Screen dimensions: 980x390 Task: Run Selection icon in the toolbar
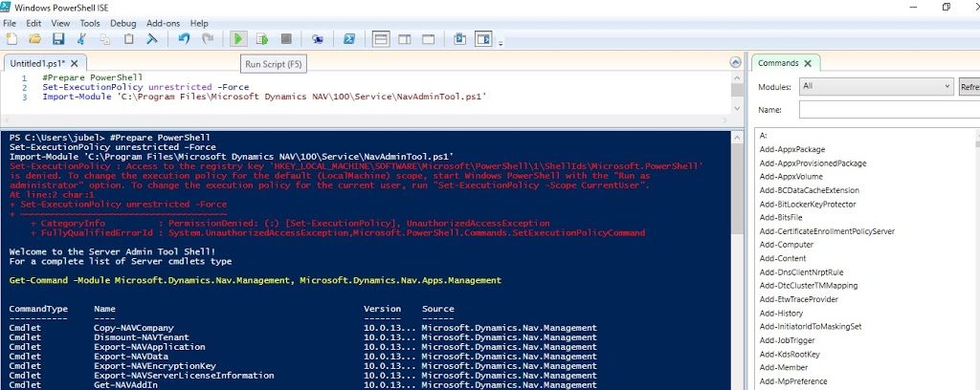point(262,39)
